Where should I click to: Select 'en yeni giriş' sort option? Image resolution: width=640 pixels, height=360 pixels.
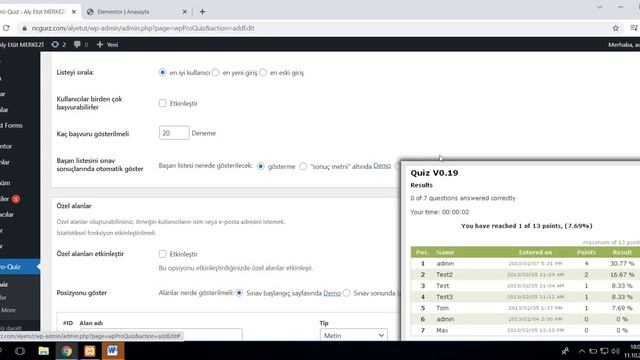click(x=215, y=73)
